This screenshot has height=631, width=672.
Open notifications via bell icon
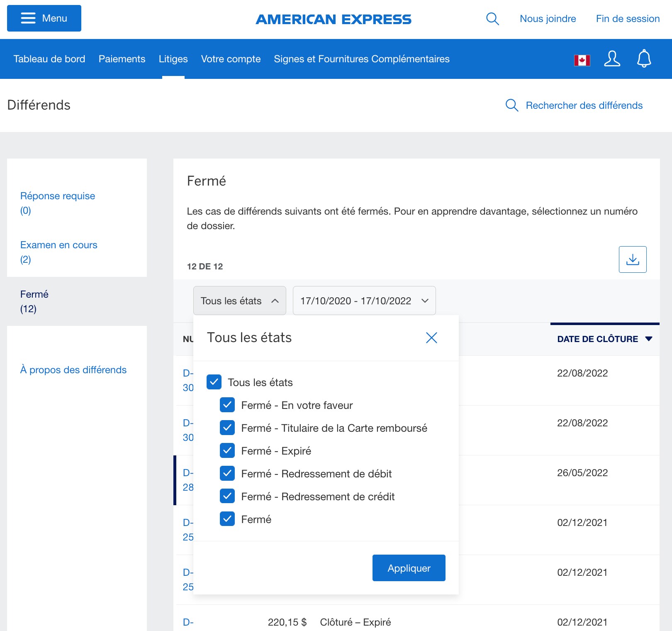point(643,59)
